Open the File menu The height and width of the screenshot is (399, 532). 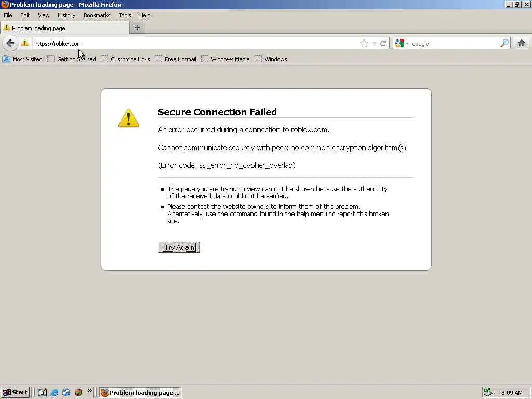tap(8, 15)
